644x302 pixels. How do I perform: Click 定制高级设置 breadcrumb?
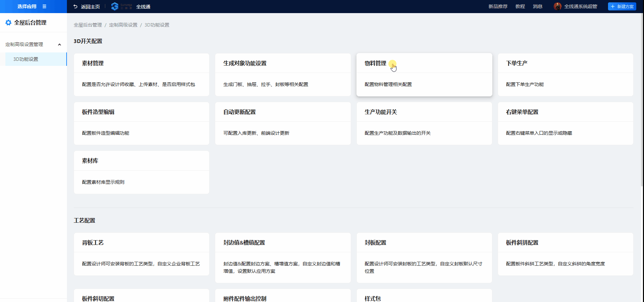click(123, 25)
